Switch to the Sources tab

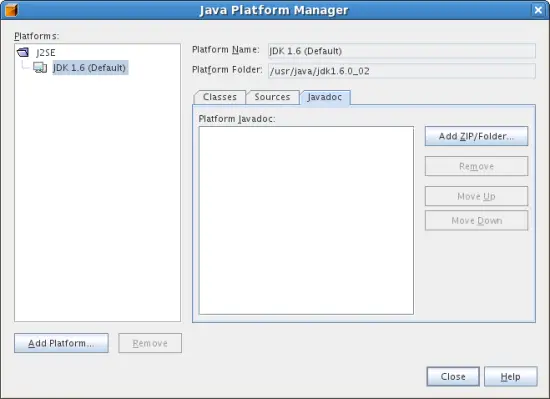click(272, 97)
